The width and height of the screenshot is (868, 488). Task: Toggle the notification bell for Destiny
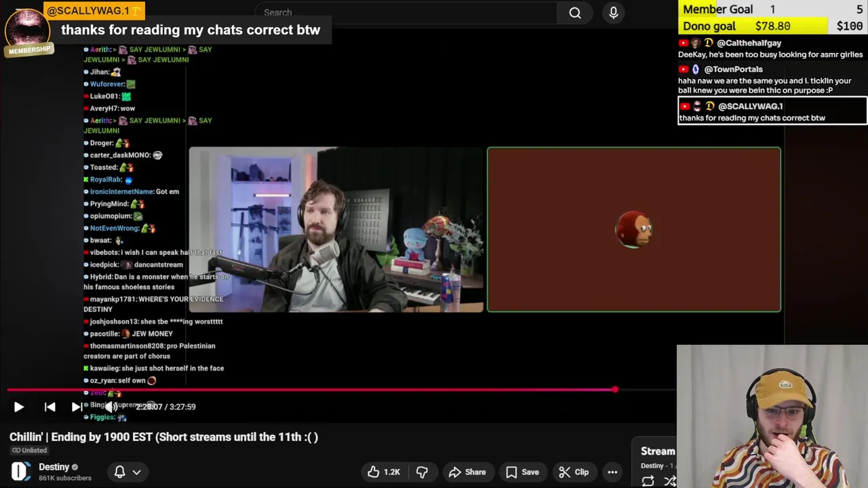point(119,472)
